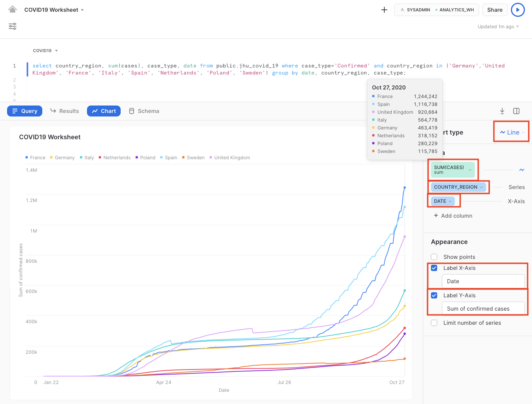Click the plus icon to add worksheet
Screen dimensions: 532x404
[384, 10]
